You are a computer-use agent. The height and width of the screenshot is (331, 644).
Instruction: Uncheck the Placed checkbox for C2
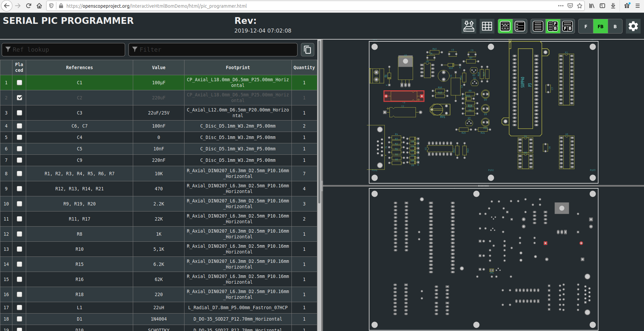pos(19,98)
